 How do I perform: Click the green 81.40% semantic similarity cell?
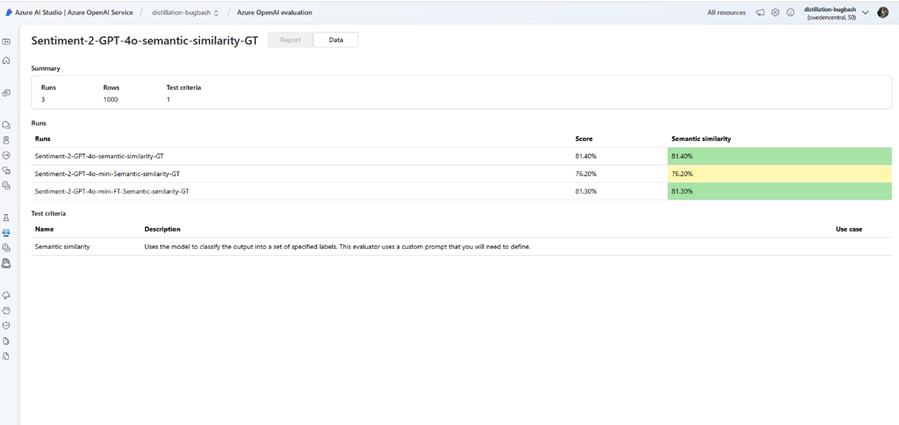(x=780, y=156)
